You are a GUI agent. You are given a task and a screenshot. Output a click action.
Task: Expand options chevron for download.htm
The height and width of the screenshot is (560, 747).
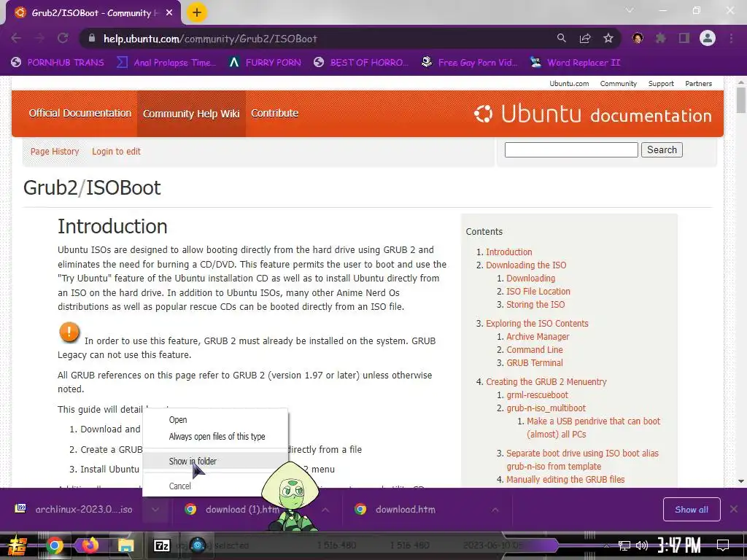tap(495, 510)
